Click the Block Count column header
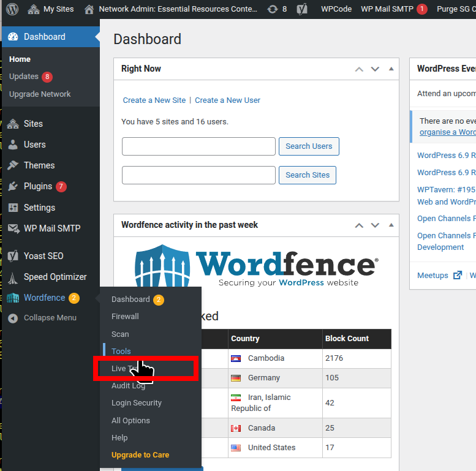Screen dimensions: 476x471 (357, 339)
